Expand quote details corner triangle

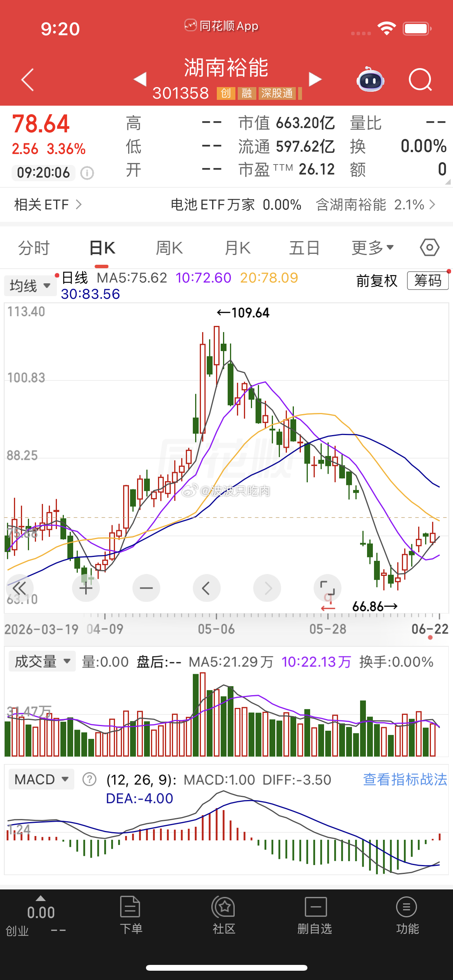(448, 182)
